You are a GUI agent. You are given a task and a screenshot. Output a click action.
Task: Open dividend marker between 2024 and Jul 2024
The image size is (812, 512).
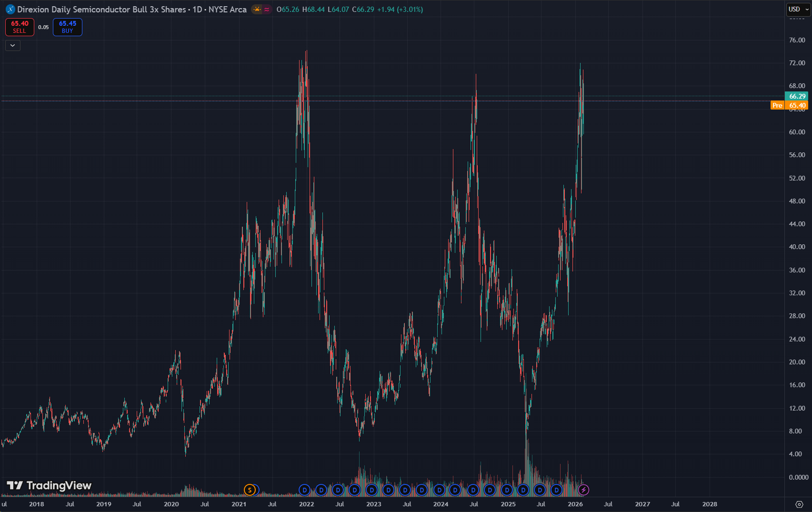pyautogui.click(x=455, y=490)
